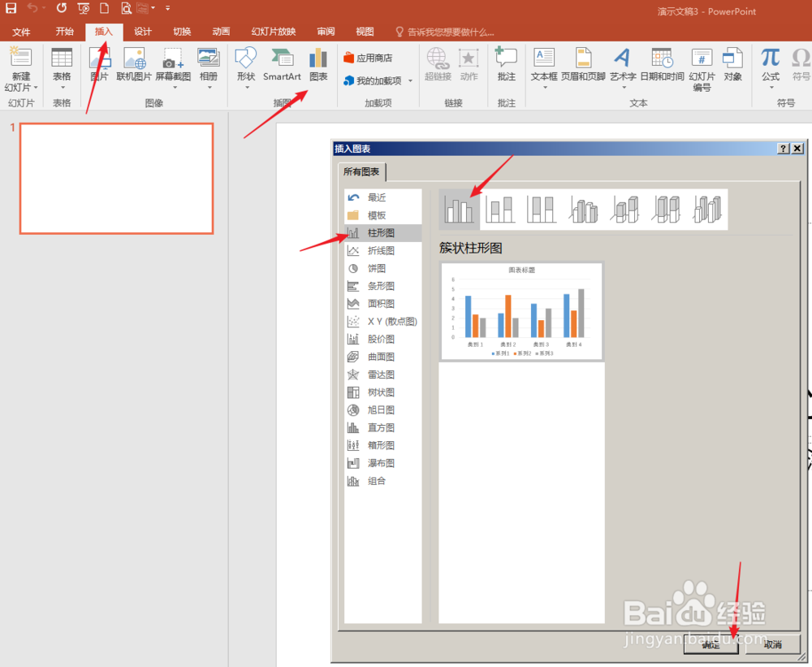Switch to the Animations (动画) tab
Screen dimensions: 812x667
click(x=221, y=32)
